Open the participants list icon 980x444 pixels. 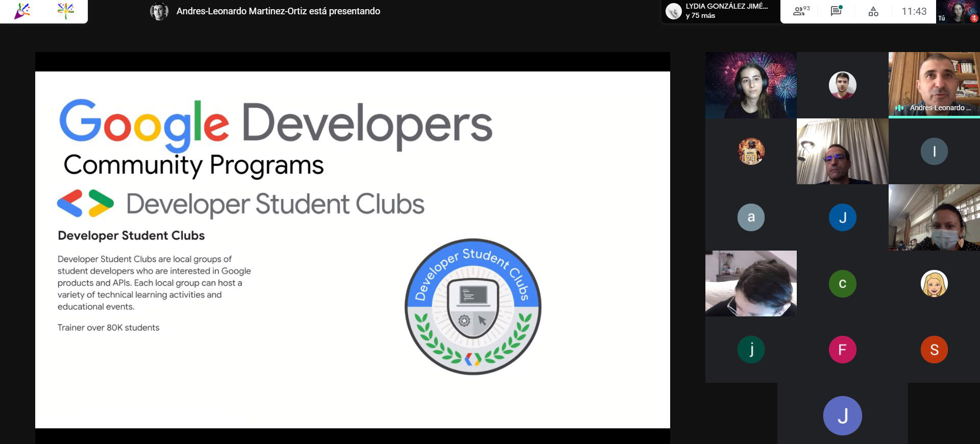801,11
